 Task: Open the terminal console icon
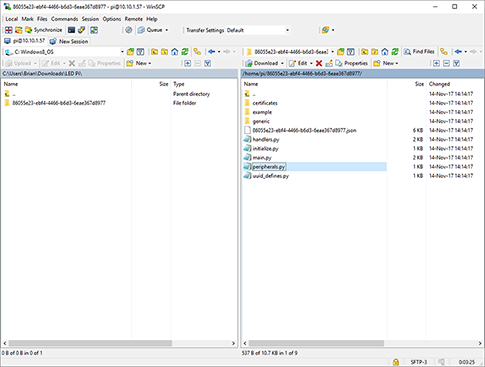(71, 30)
